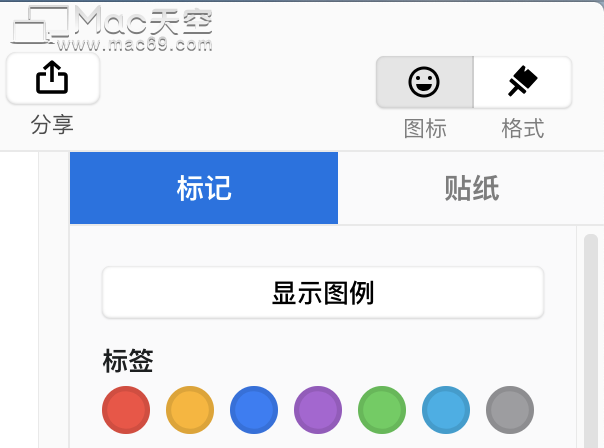Open the format paintbrush panel
The height and width of the screenshot is (448, 604).
point(522,82)
